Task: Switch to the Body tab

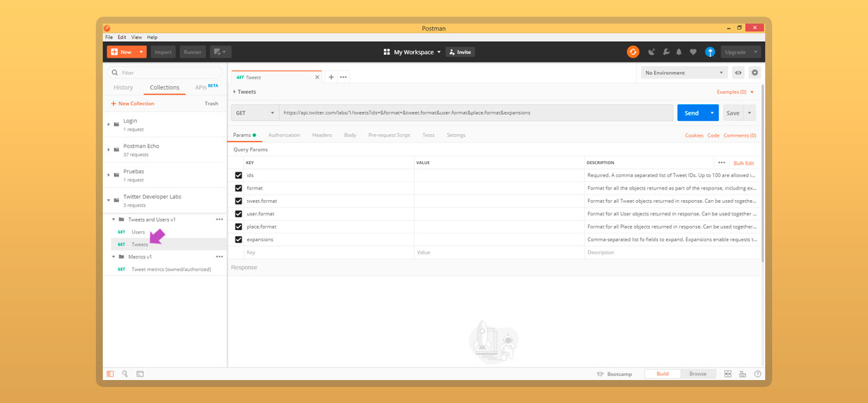Action: click(350, 135)
